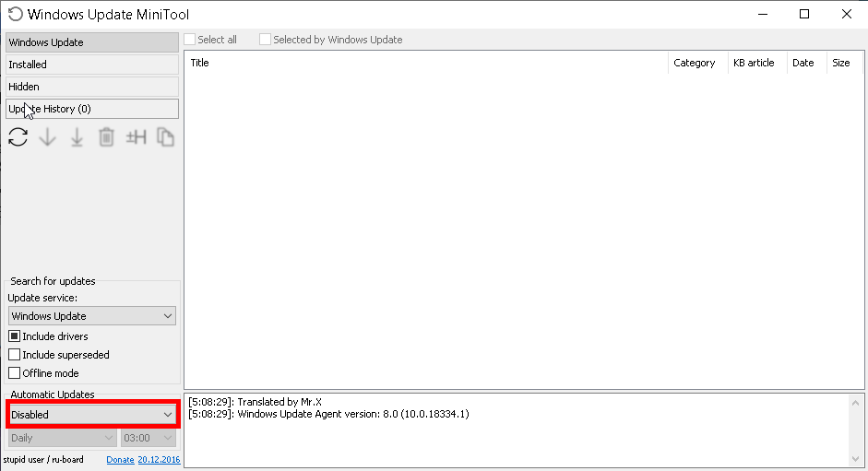Click the log panel scroll up arrow
The height and width of the screenshot is (471, 868).
pyautogui.click(x=856, y=403)
